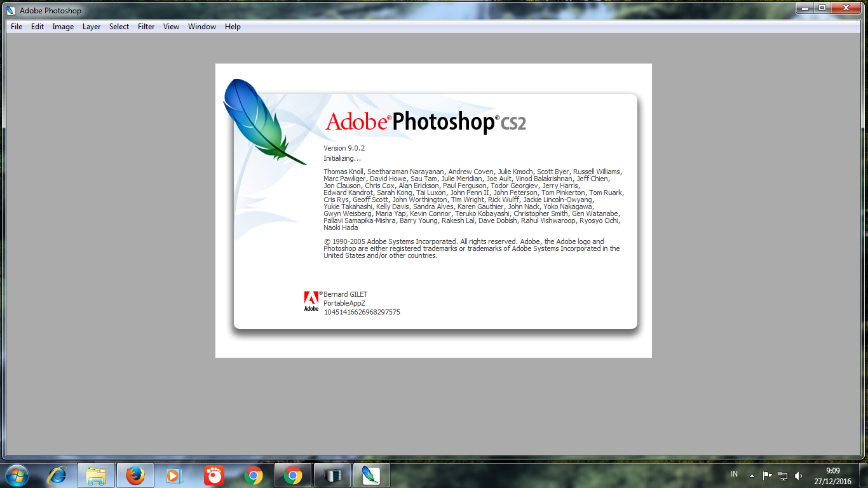Launch the red paw-print player taskbar icon

[x=214, y=475]
